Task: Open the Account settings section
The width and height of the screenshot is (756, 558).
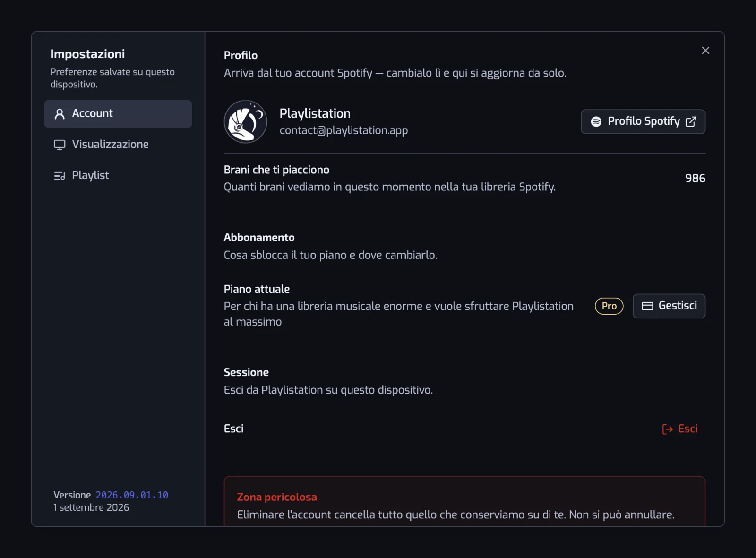Action: [x=118, y=114]
